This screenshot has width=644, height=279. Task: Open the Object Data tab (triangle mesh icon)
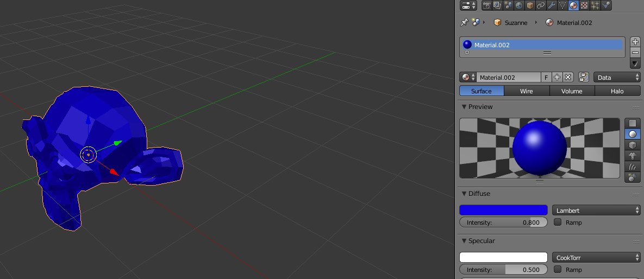point(562,5)
